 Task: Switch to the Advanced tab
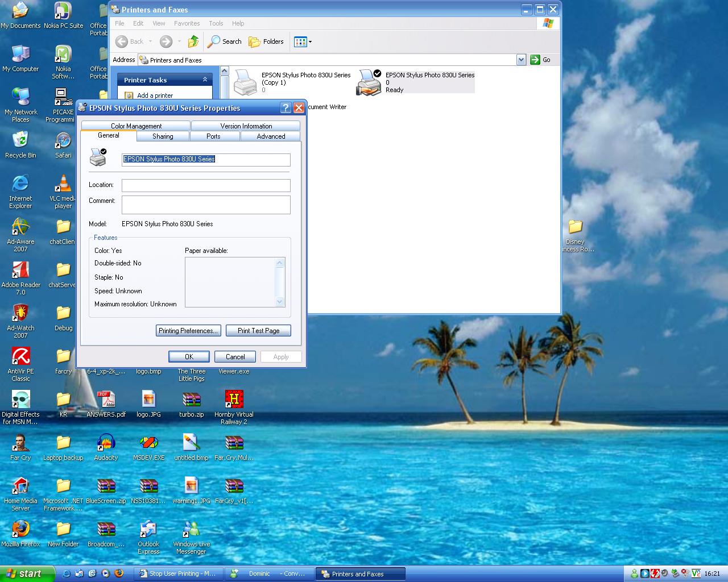tap(271, 136)
